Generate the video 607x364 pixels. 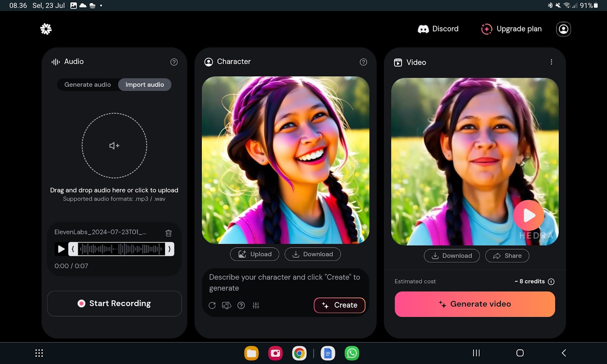click(475, 304)
